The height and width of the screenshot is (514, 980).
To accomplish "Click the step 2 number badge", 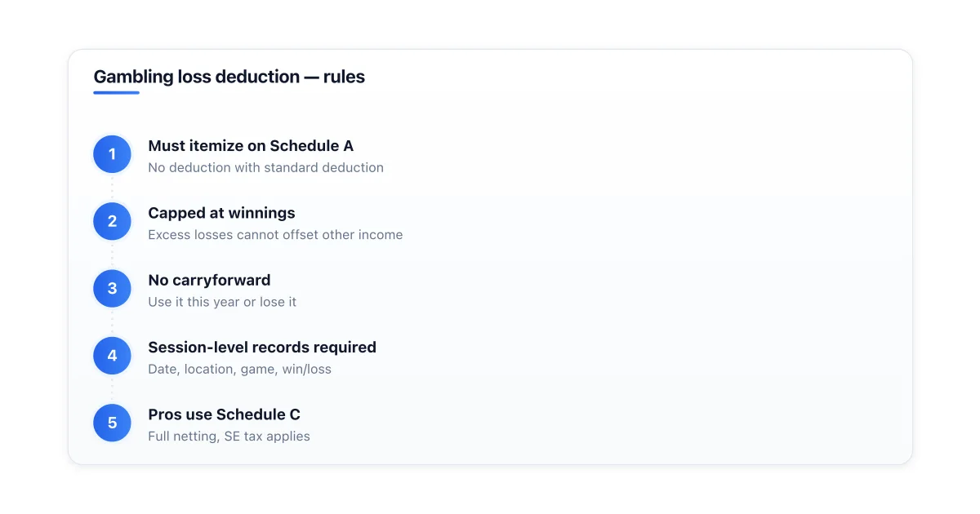I will 112,221.
